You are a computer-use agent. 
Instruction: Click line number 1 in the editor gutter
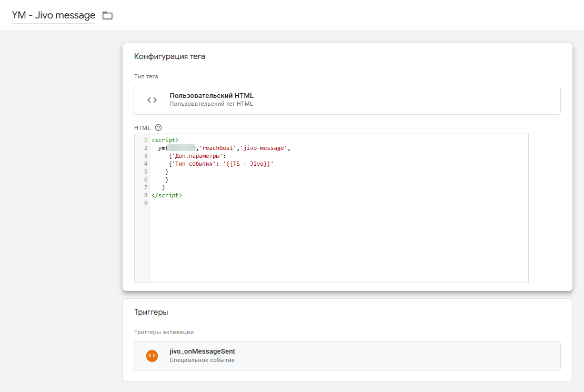point(146,140)
